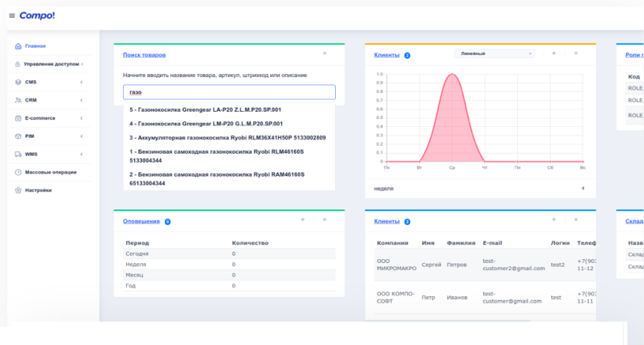Click plus icon in Клиенты chart widget
The width and height of the screenshot is (644, 345).
point(553,54)
